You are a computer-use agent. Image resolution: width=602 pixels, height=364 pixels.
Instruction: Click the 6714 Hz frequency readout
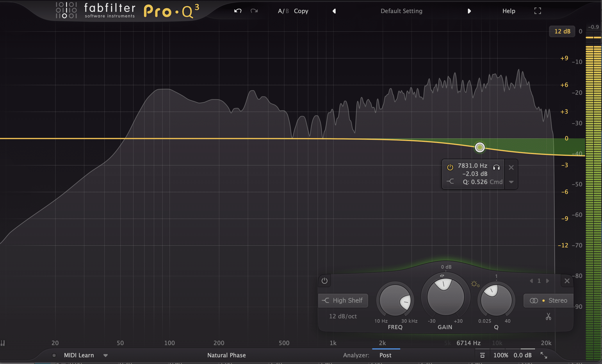[469, 343]
